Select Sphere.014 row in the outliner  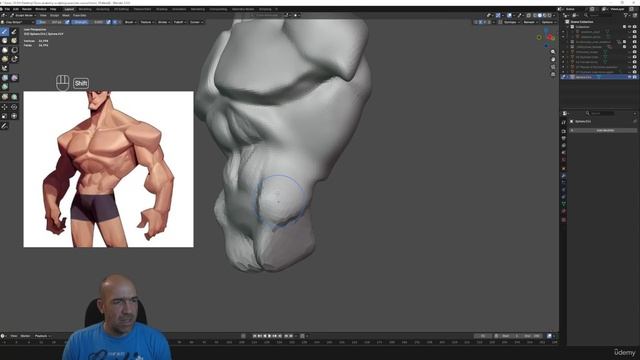[599, 77]
